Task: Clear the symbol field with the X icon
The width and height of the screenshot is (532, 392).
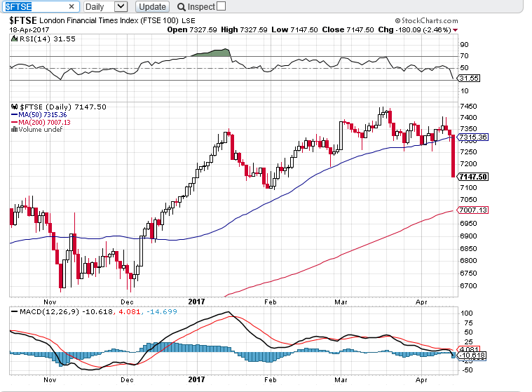Action: tap(71, 6)
